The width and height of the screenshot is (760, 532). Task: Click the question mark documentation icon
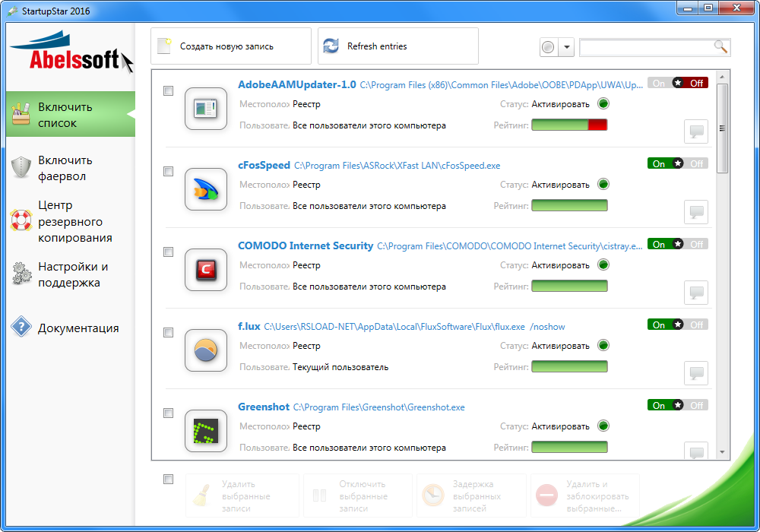click(x=21, y=327)
